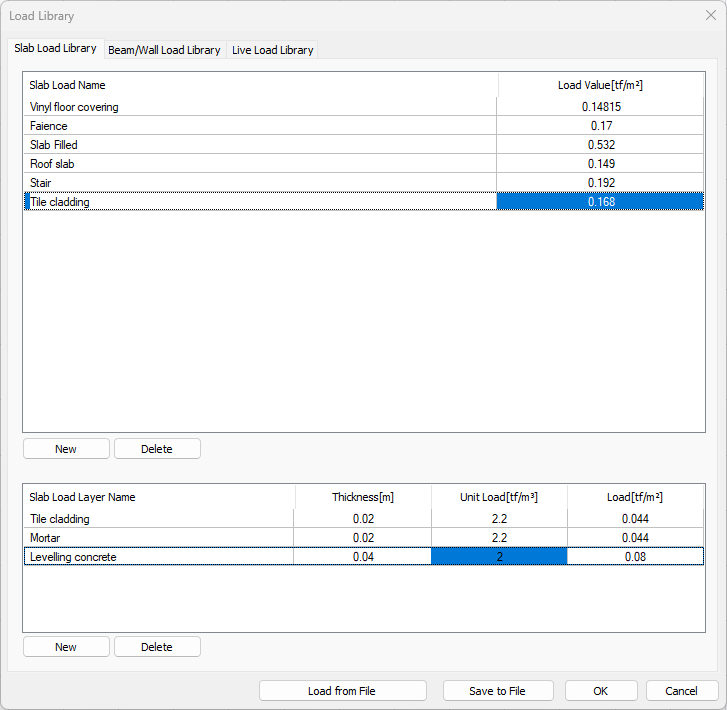The height and width of the screenshot is (710, 727).
Task: Add a New slab load layer
Action: tap(66, 647)
